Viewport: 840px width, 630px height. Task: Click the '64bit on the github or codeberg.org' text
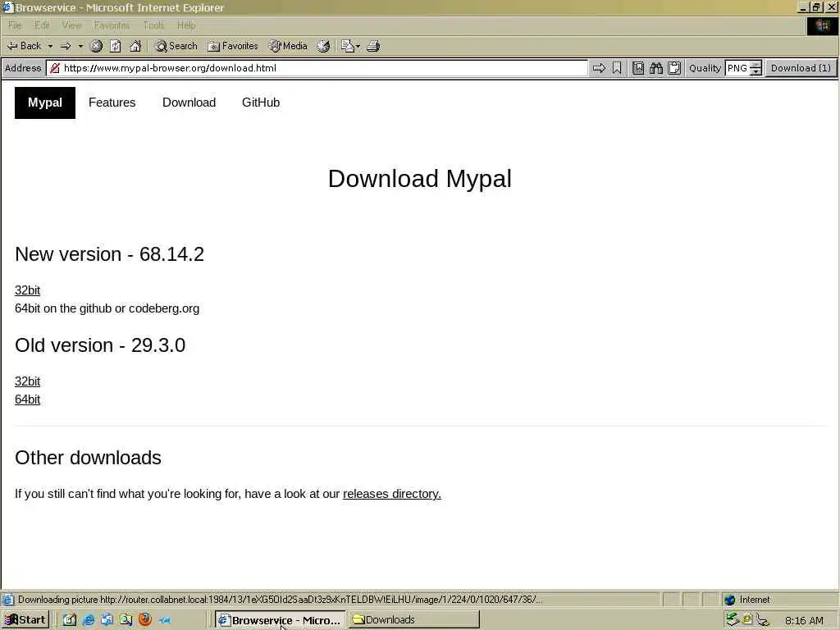[x=107, y=308]
